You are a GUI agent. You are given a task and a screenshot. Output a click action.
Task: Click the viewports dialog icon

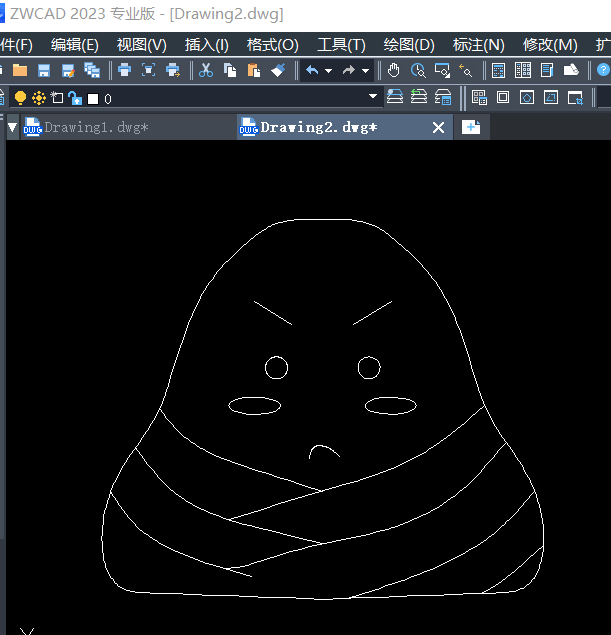479,98
